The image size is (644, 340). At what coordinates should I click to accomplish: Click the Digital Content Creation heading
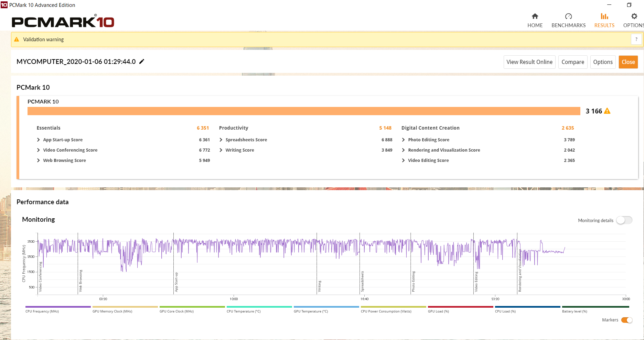coord(430,128)
